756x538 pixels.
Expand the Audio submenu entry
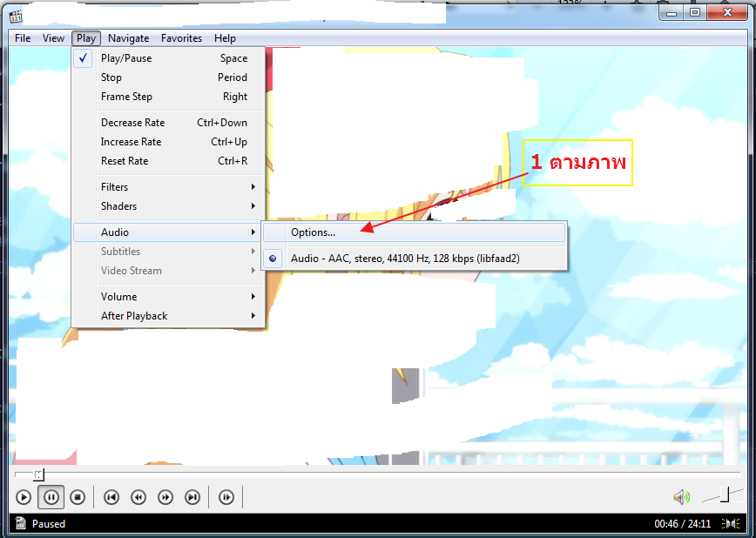(168, 232)
